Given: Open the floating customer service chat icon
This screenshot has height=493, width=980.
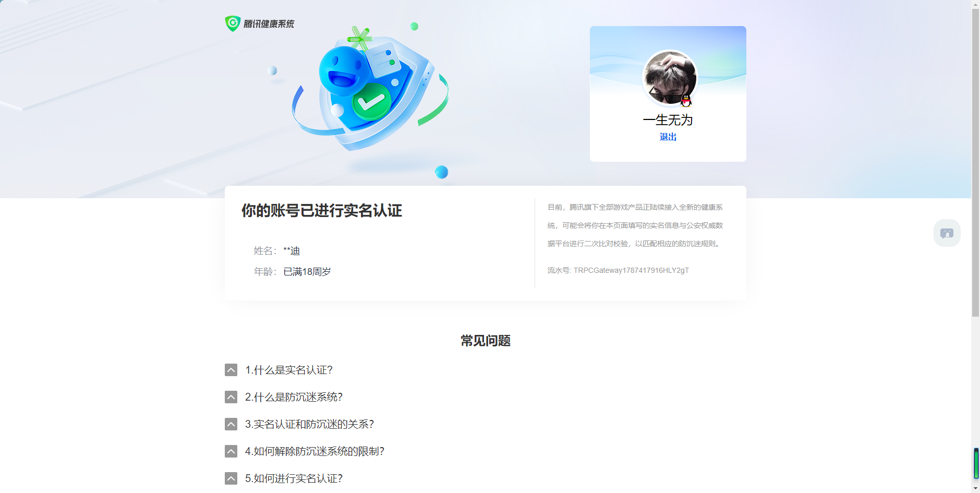Looking at the screenshot, I should [947, 233].
